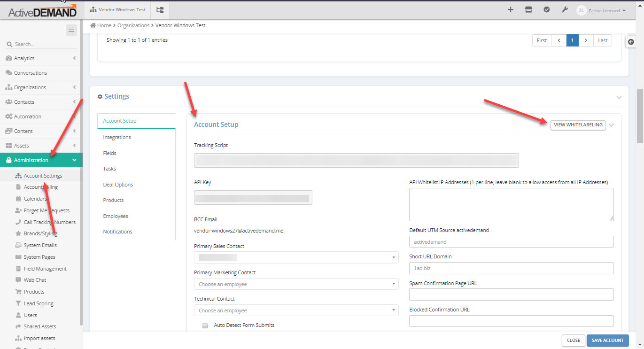The height and width of the screenshot is (349, 644).
Task: Click the Products cart icon in sidebar
Action: [18, 292]
